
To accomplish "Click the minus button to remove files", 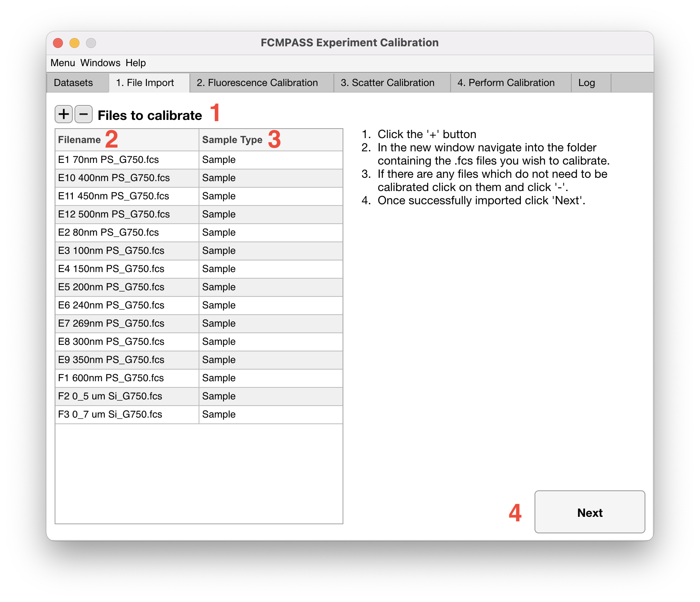I will click(84, 114).
